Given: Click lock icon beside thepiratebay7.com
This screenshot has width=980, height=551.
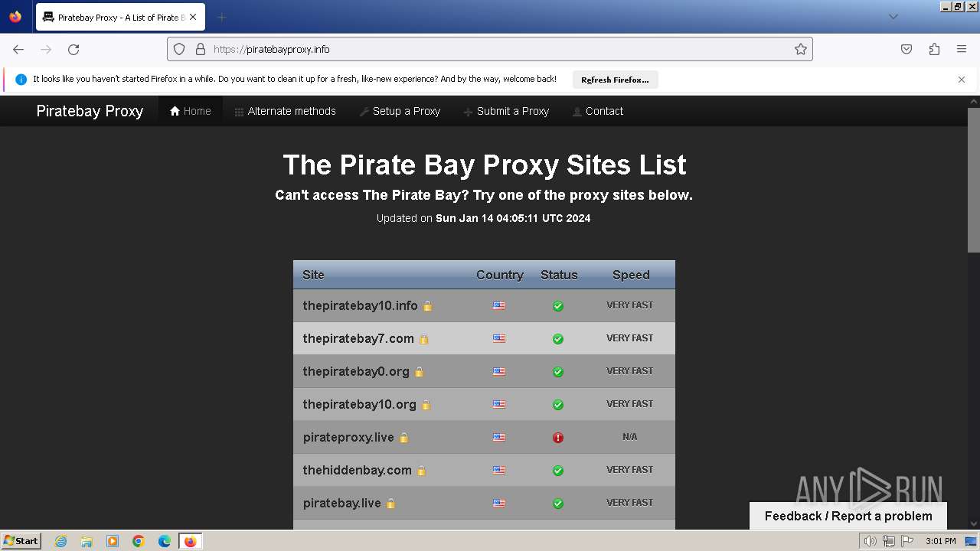Looking at the screenshot, I should [x=423, y=339].
